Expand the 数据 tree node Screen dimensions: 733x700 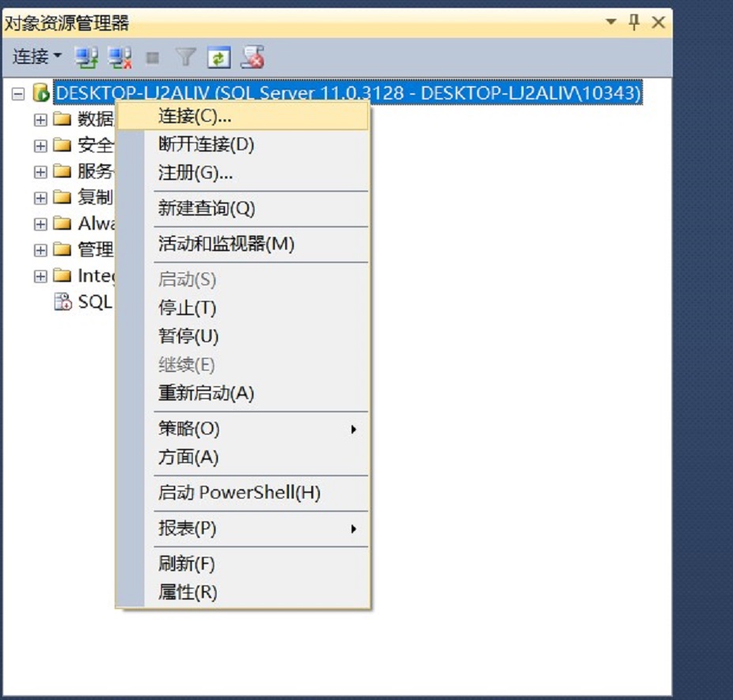click(x=39, y=119)
